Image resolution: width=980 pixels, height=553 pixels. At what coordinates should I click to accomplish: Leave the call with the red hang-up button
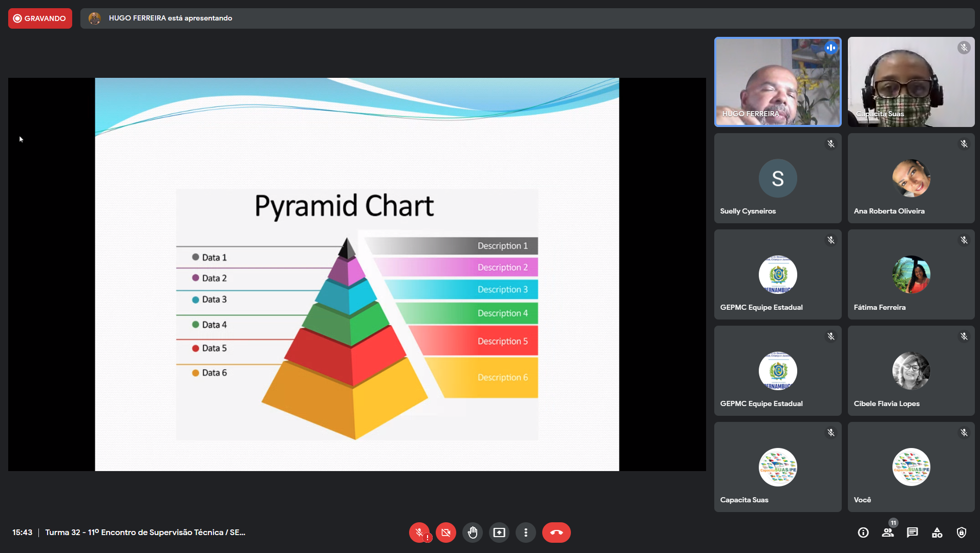tap(556, 533)
